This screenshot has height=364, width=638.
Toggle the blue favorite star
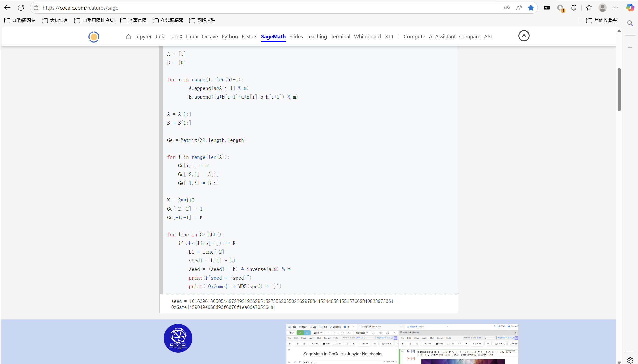coord(531,8)
